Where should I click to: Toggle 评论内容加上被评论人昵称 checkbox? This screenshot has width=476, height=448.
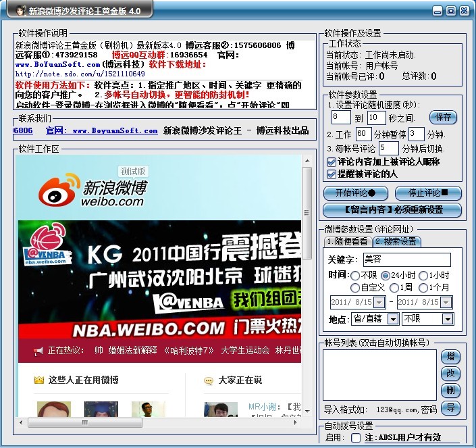click(332, 162)
